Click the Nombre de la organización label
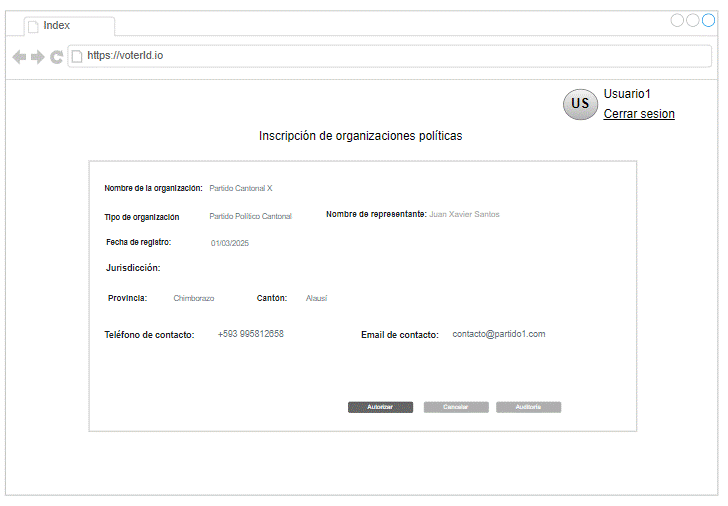728x506 pixels. [153, 188]
